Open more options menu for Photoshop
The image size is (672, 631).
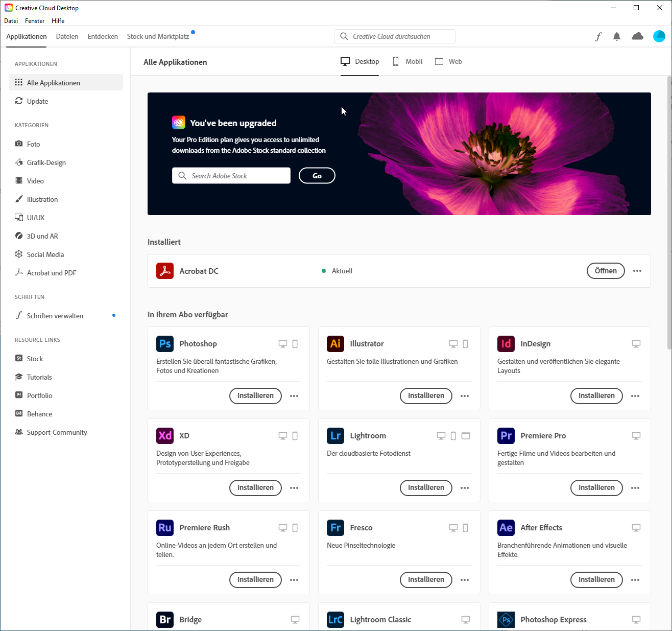tap(294, 396)
